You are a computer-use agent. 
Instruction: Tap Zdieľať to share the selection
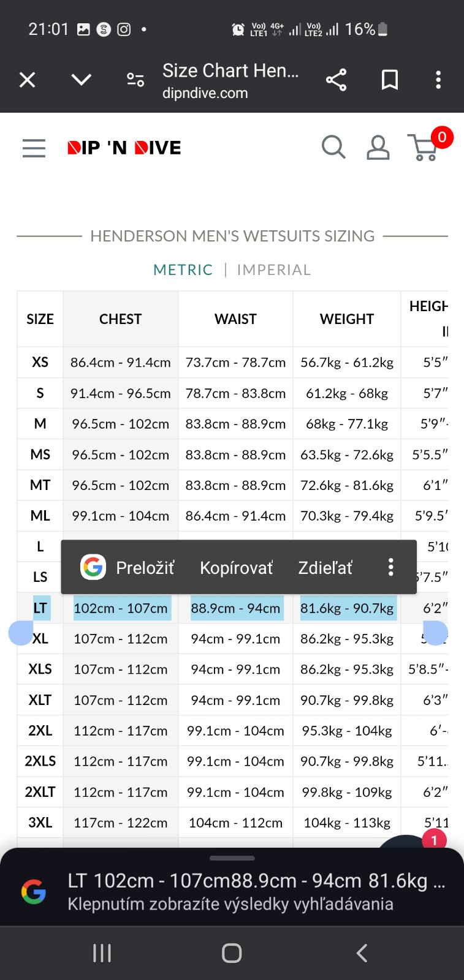click(325, 568)
